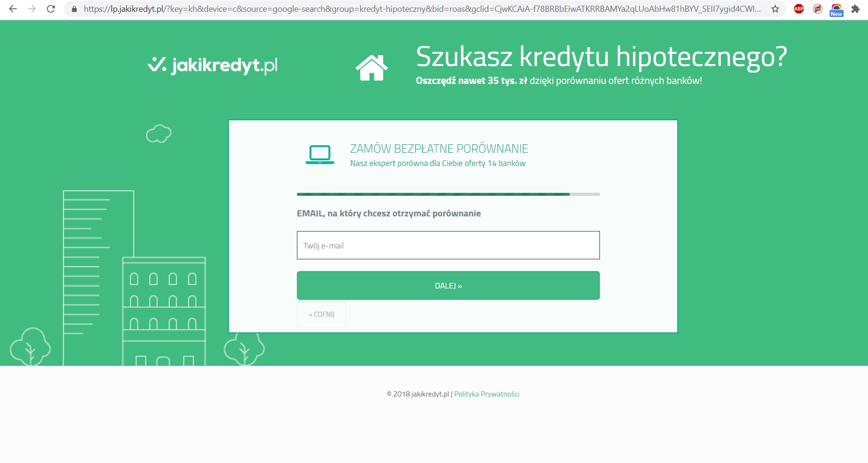Click the white house icon in header
Viewport: 868px width, 463px height.
pyautogui.click(x=371, y=67)
